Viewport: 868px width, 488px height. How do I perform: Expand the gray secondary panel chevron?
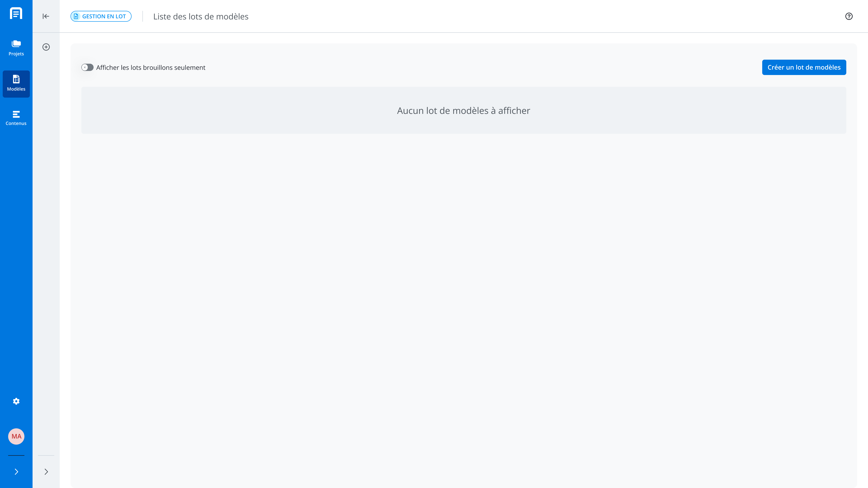pos(46,472)
